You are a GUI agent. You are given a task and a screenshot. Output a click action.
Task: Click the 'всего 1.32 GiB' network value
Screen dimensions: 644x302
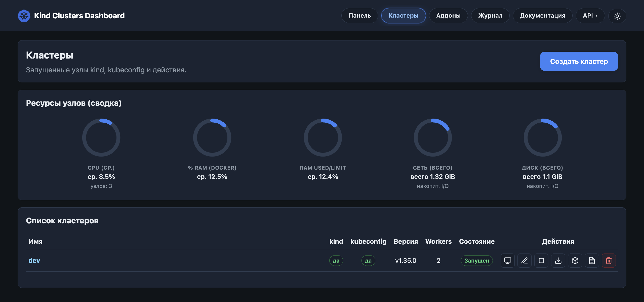click(433, 177)
